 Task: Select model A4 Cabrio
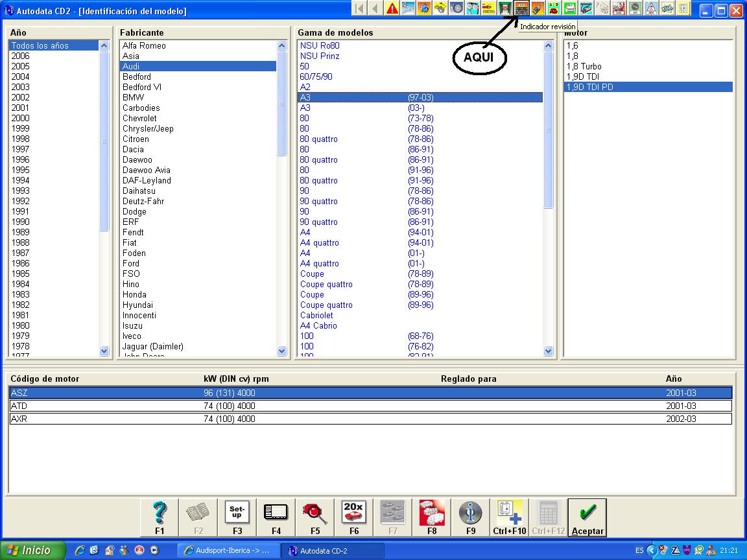pyautogui.click(x=420, y=326)
